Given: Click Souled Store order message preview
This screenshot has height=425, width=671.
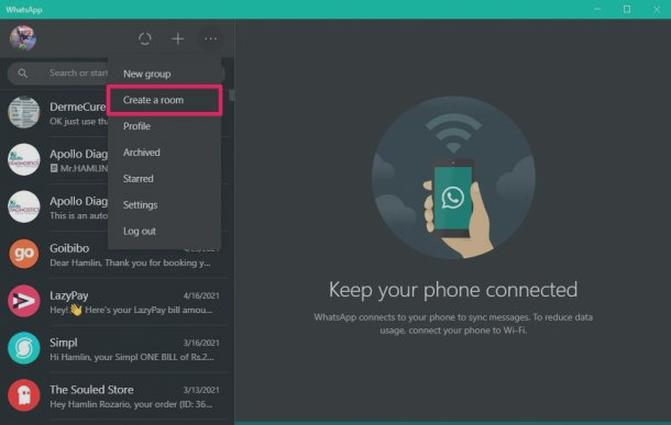Looking at the screenshot, I should pyautogui.click(x=131, y=404).
